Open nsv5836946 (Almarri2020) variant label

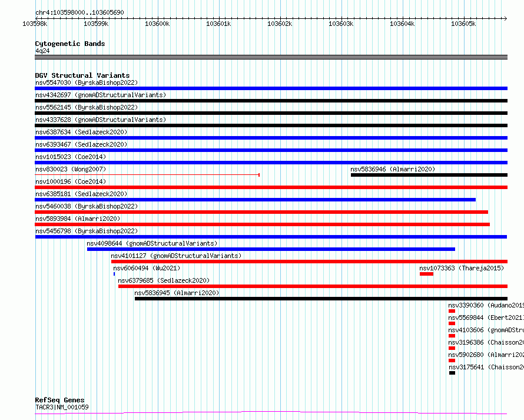click(x=393, y=169)
